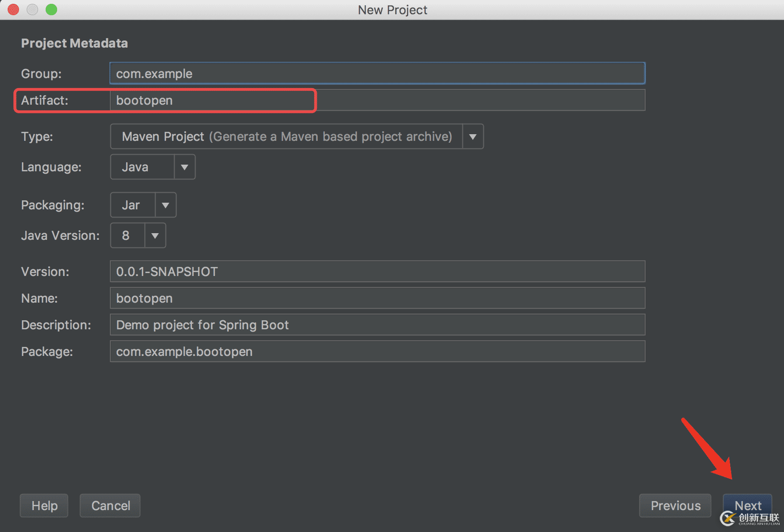Image resolution: width=784 pixels, height=532 pixels.
Task: Proceed with the Next button
Action: tap(747, 505)
